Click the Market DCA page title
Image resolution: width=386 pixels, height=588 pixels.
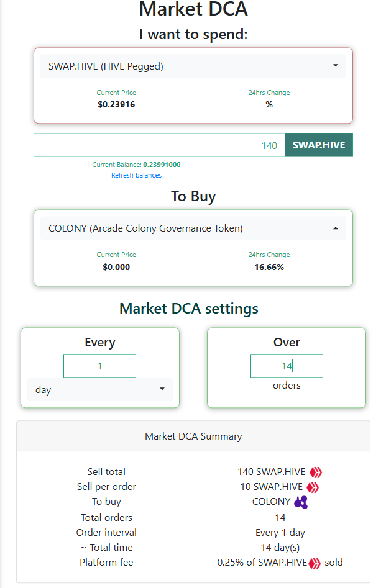193,10
